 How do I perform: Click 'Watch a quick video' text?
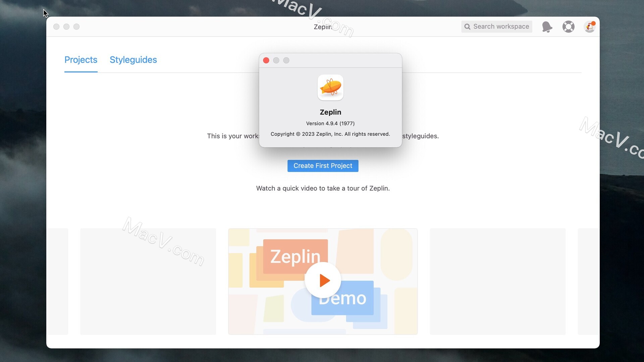tap(323, 188)
